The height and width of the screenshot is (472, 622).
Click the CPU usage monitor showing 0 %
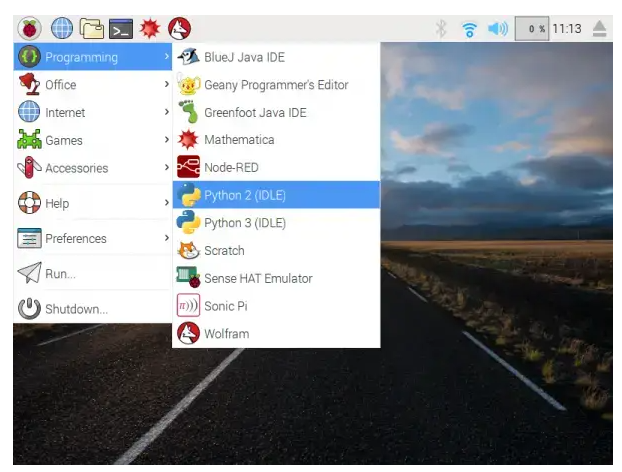(532, 29)
